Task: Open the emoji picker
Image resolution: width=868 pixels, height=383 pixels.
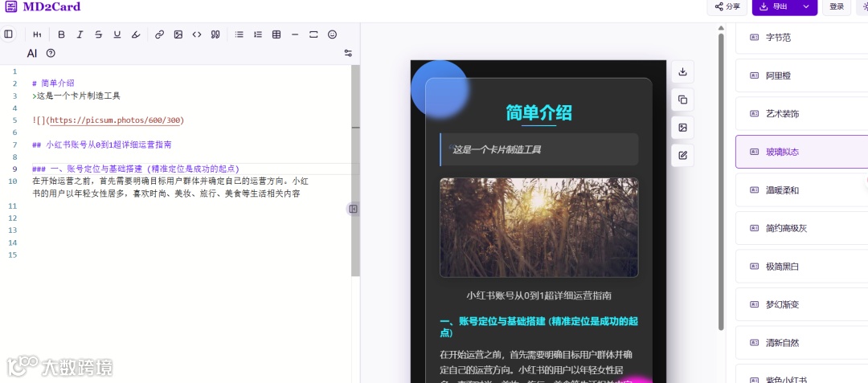Action: (x=332, y=35)
